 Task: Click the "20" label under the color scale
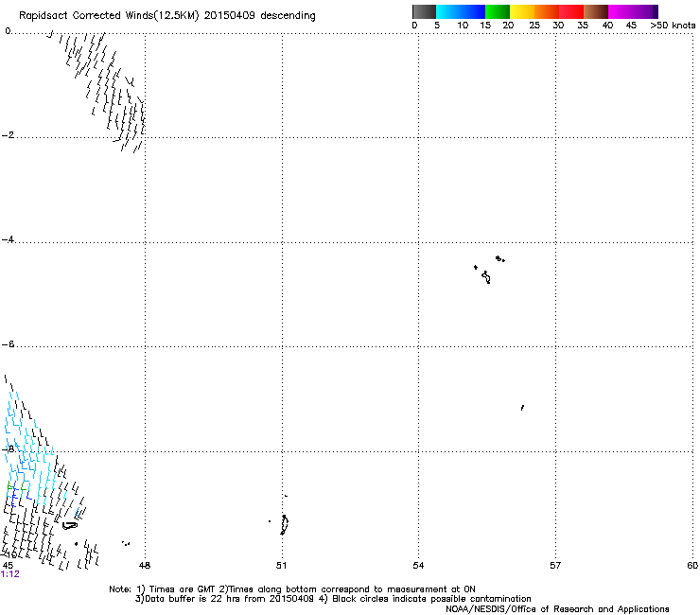coord(508,26)
